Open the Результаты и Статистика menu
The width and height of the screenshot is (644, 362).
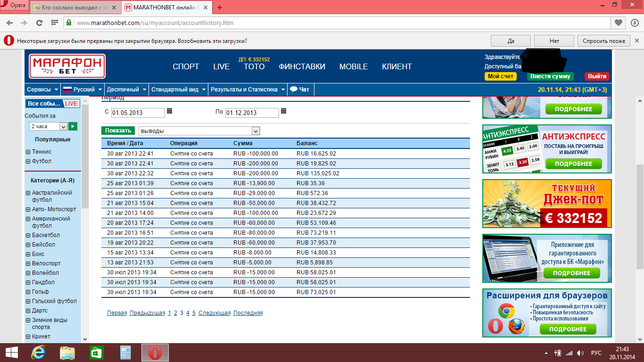click(248, 90)
